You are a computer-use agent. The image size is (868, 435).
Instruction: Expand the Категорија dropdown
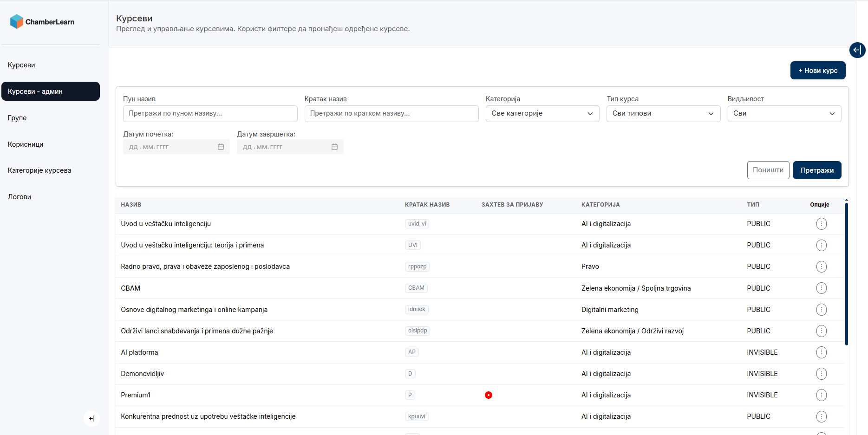pos(542,114)
